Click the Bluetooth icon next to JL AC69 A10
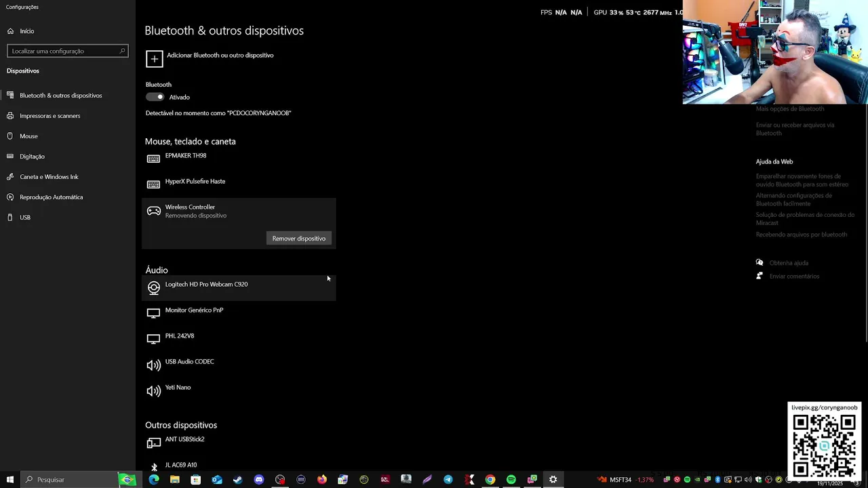The height and width of the screenshot is (488, 868). click(154, 467)
